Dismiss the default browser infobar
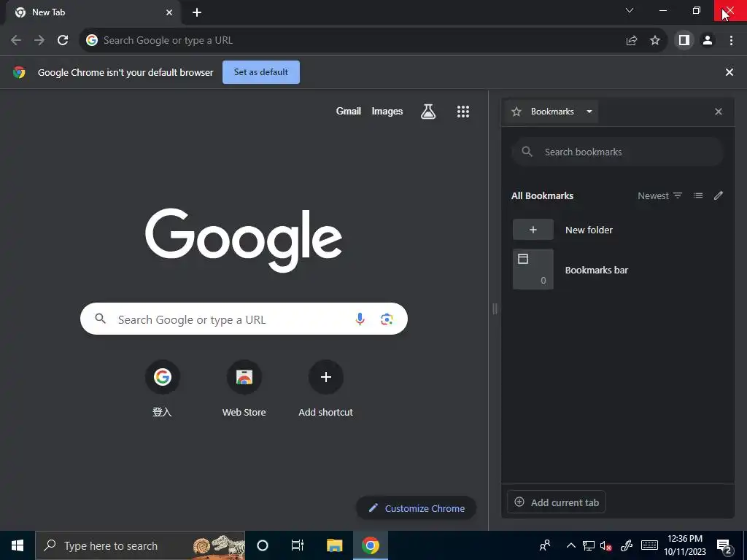The height and width of the screenshot is (560, 747). click(x=729, y=72)
